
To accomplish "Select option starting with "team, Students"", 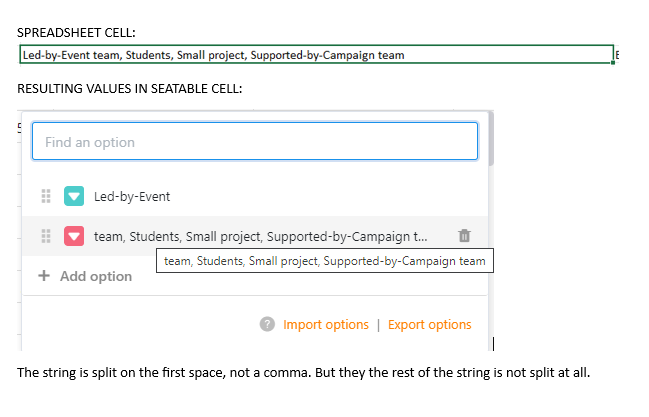I will [260, 237].
